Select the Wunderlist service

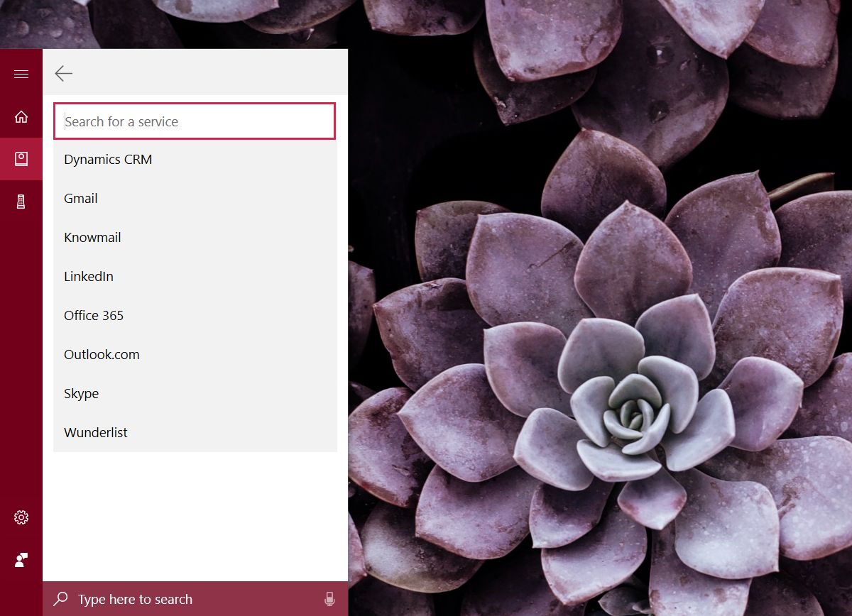point(195,433)
